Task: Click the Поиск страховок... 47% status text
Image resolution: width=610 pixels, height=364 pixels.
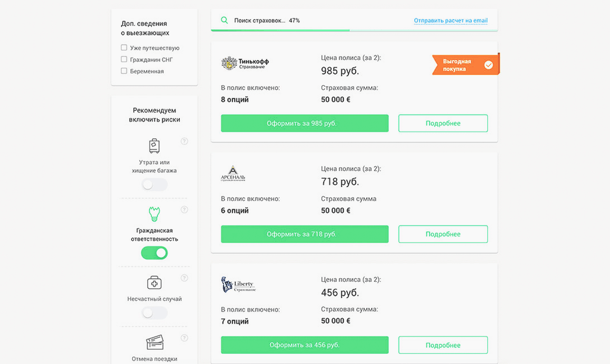Action: click(267, 20)
